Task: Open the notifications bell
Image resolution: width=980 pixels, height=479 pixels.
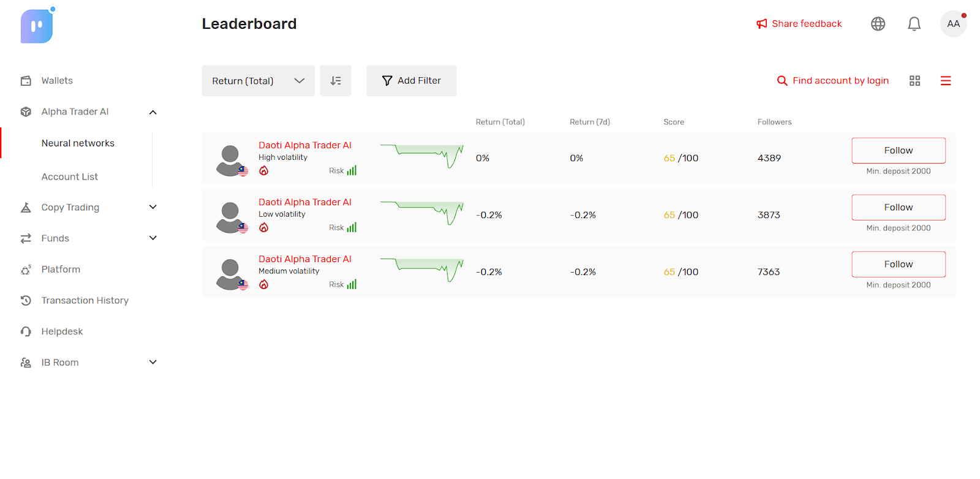Action: pyautogui.click(x=914, y=24)
